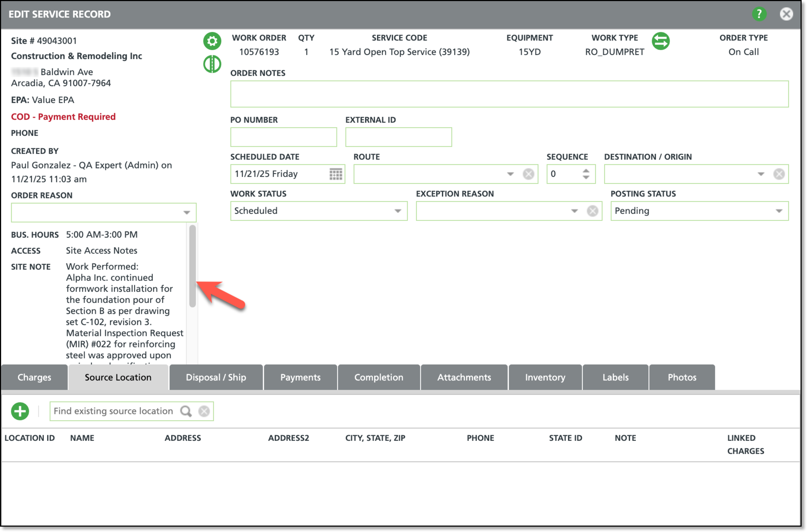Click the green swap arrows work type icon
Viewport: 807px width, 532px height.
pos(660,41)
